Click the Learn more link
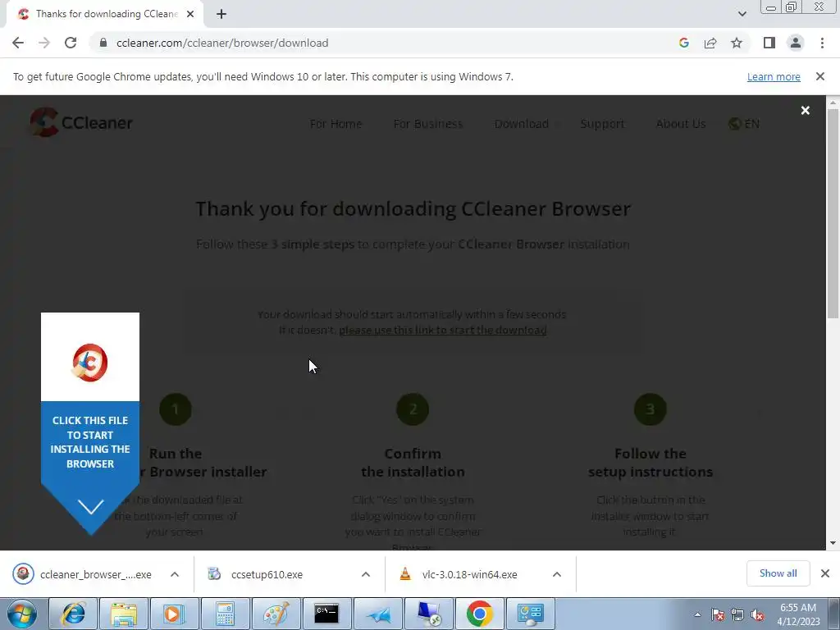 774,76
